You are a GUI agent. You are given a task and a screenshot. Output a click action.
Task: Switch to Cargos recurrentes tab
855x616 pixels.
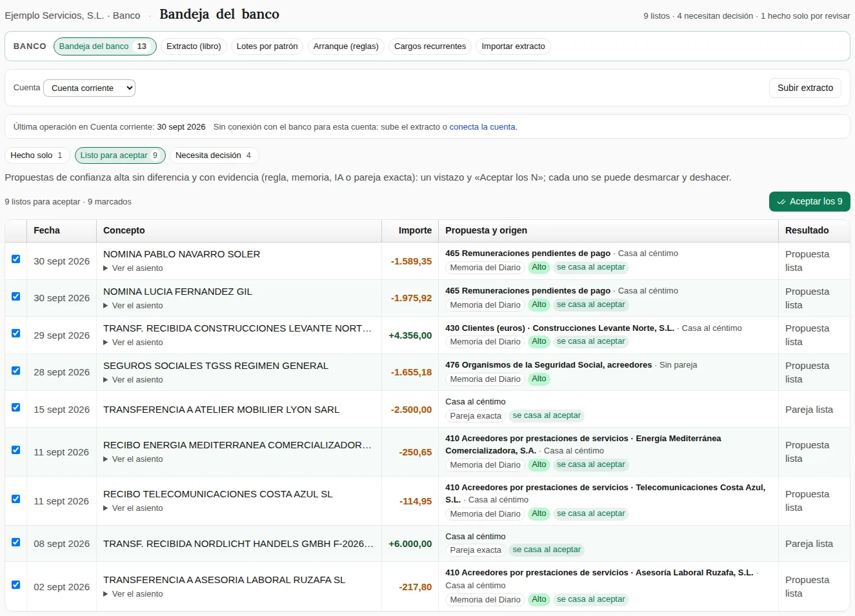pyautogui.click(x=430, y=46)
